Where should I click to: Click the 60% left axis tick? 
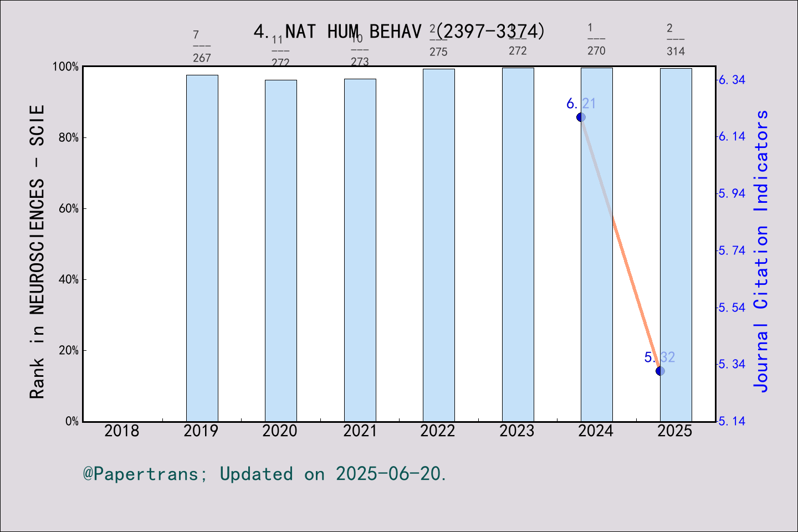69,208
